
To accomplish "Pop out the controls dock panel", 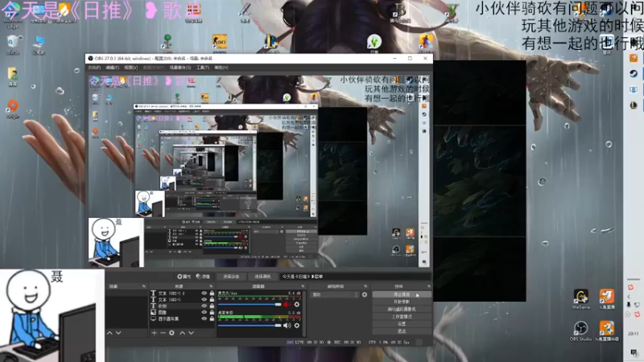I will (x=428, y=286).
